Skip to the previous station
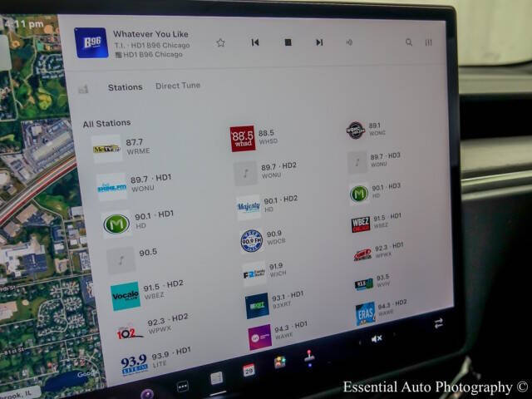Screen dimensions: 532x399 pyautogui.click(x=255, y=42)
